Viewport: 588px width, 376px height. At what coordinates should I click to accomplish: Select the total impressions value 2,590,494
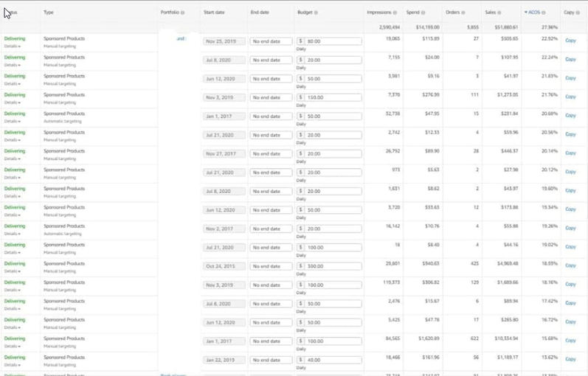[x=390, y=27]
